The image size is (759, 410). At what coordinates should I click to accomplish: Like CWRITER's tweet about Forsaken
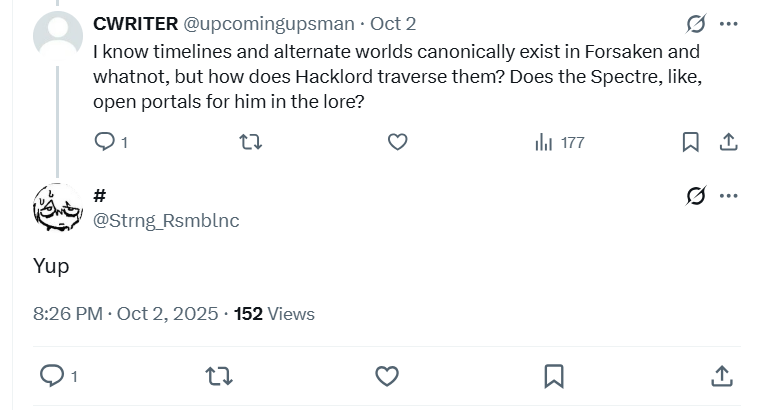(x=397, y=142)
